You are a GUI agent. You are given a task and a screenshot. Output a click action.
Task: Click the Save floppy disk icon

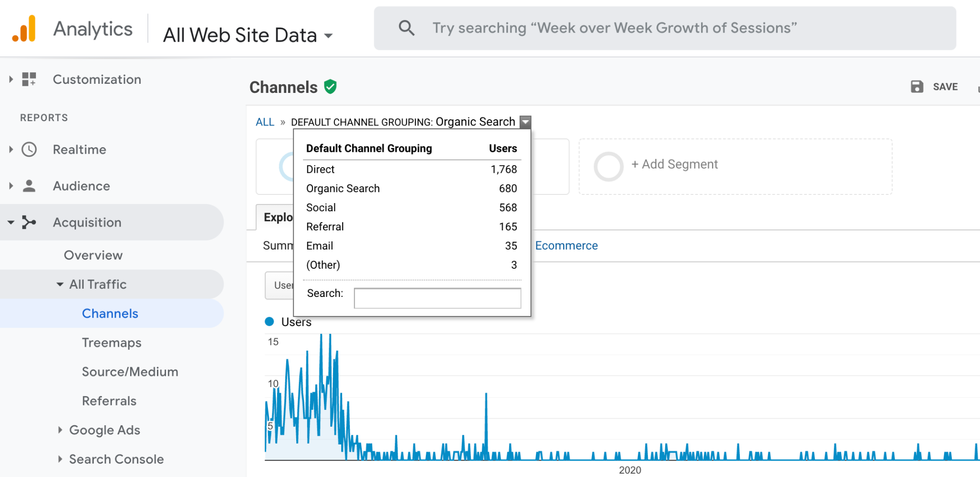(x=917, y=87)
